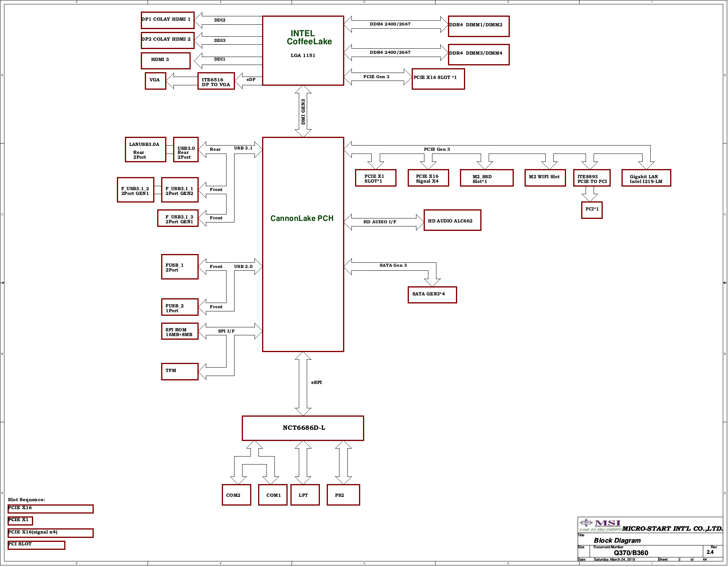Viewport: 728px width, 567px height.
Task: Click the DDI2 arrow label
Action: pyautogui.click(x=220, y=20)
